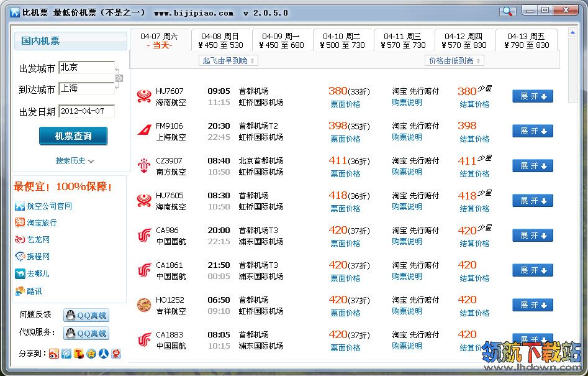Expand details for flight HO1252
588x376 pixels.
click(533, 305)
